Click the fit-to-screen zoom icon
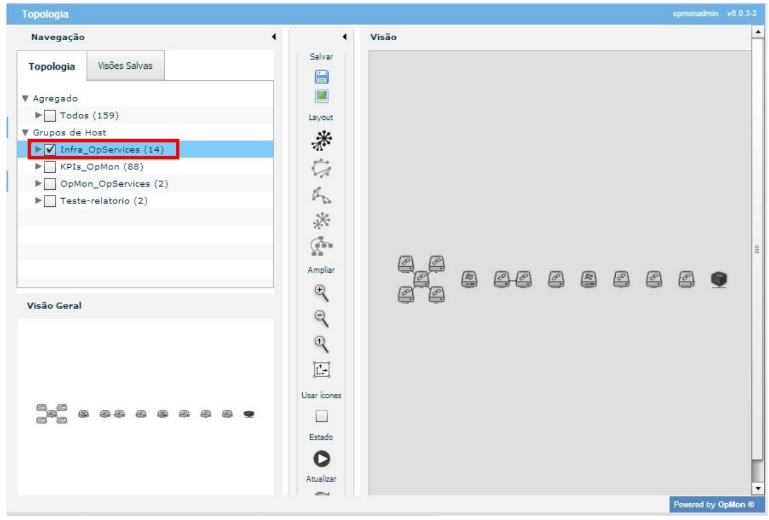This screenshot has height=520, width=769. (321, 370)
